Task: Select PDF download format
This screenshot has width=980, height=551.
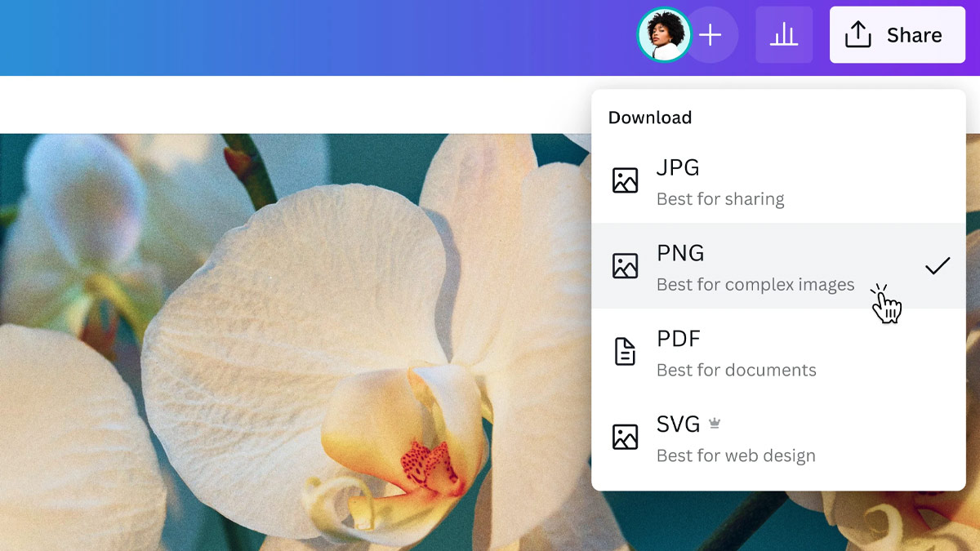Action: [778, 352]
